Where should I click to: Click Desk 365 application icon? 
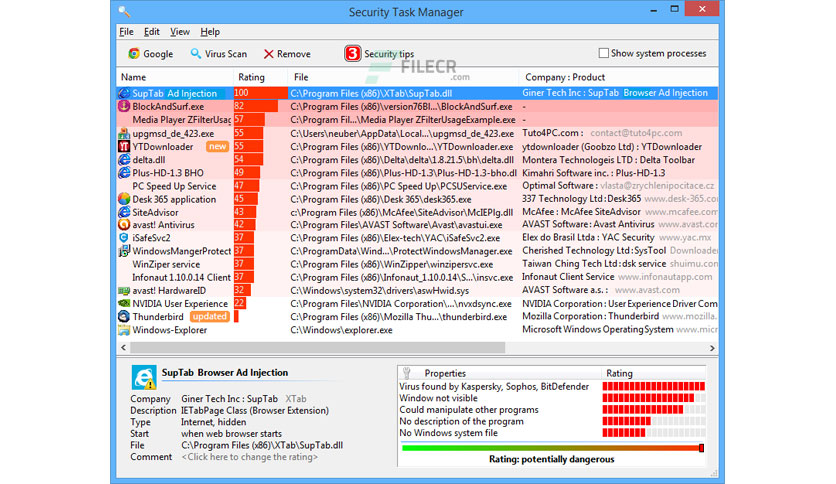[x=124, y=199]
